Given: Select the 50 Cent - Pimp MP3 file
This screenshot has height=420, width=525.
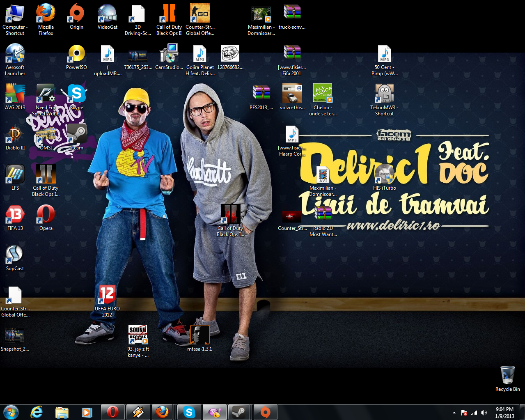Looking at the screenshot, I should pos(384,60).
